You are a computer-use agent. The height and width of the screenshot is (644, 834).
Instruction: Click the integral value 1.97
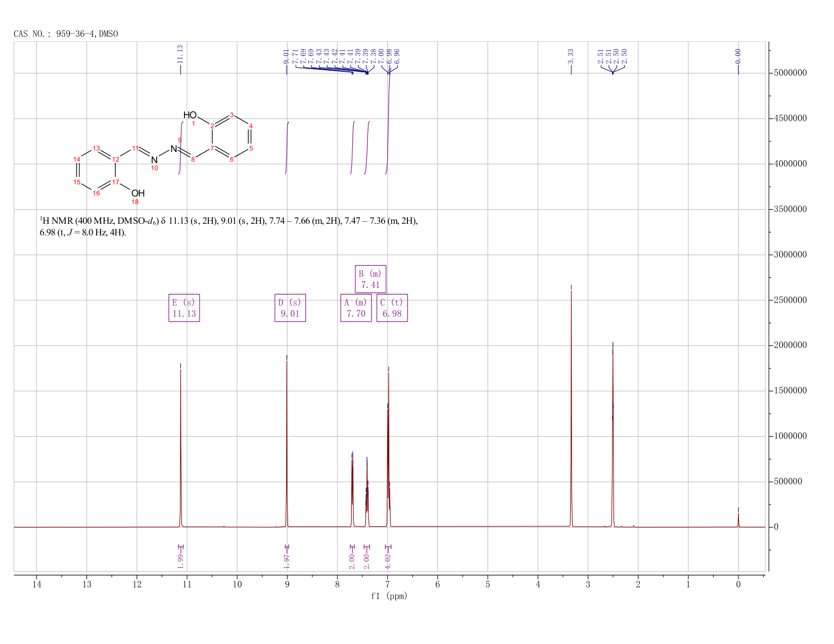(287, 561)
